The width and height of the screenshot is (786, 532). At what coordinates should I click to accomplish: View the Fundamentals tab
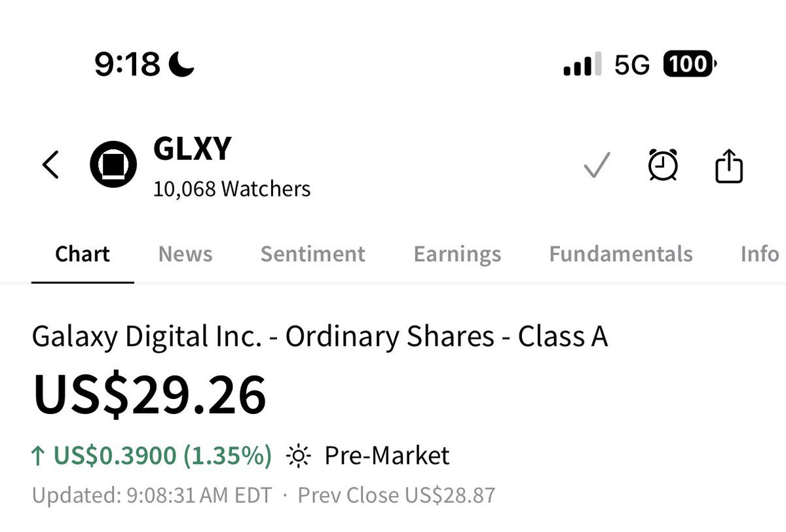coord(621,254)
